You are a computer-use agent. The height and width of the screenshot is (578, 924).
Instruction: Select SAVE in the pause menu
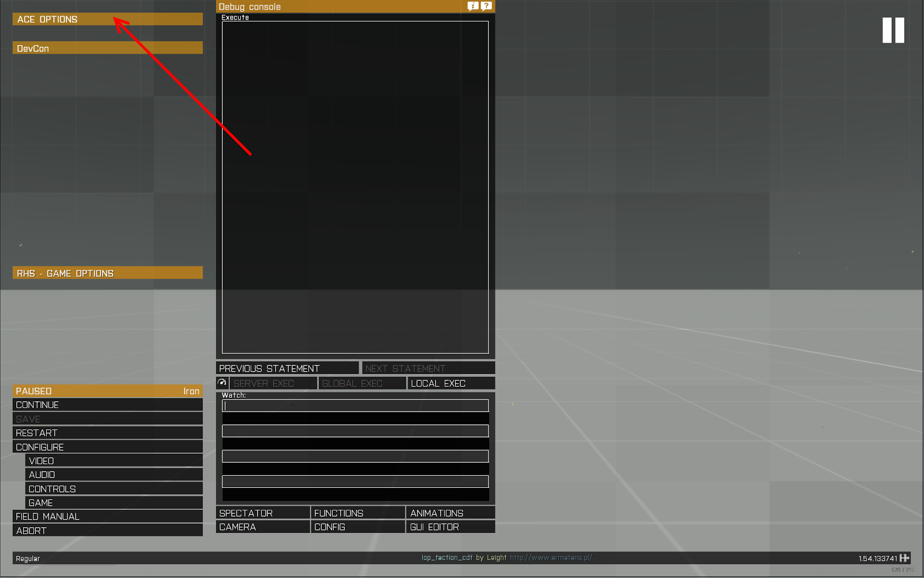(x=107, y=418)
